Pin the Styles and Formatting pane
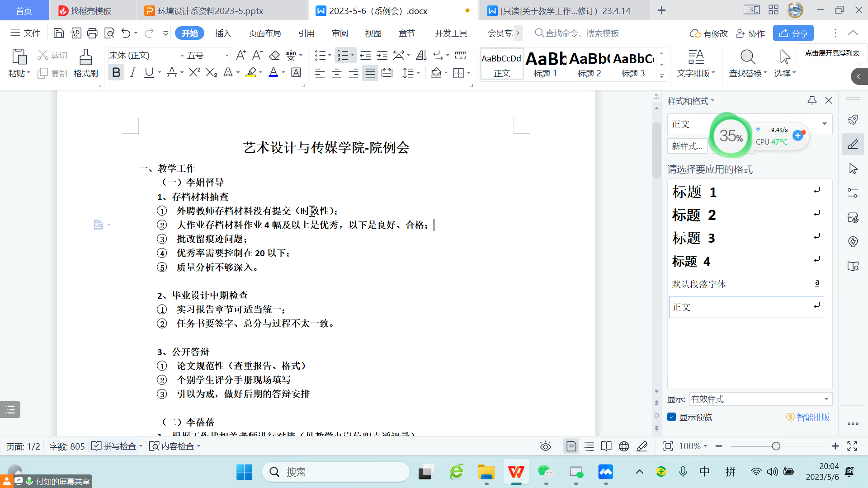This screenshot has height=488, width=868. 812,101
